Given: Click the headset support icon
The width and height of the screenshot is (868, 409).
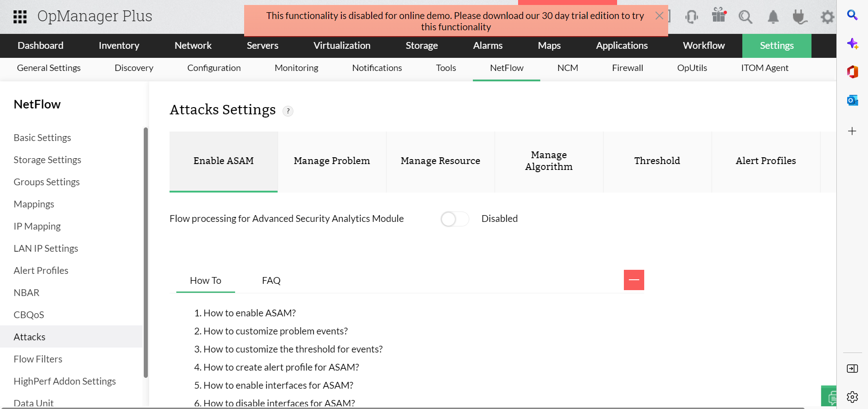Looking at the screenshot, I should pos(691,17).
